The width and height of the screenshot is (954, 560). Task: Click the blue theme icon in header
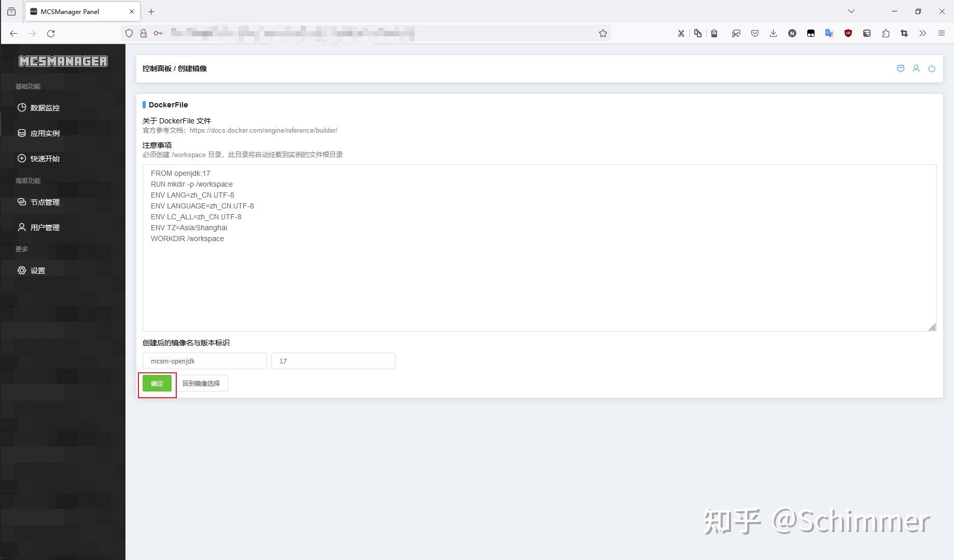coord(900,68)
